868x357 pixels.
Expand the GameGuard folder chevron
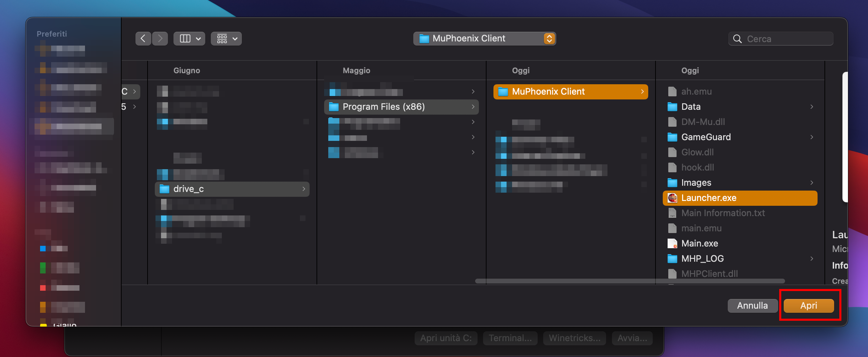tap(812, 137)
